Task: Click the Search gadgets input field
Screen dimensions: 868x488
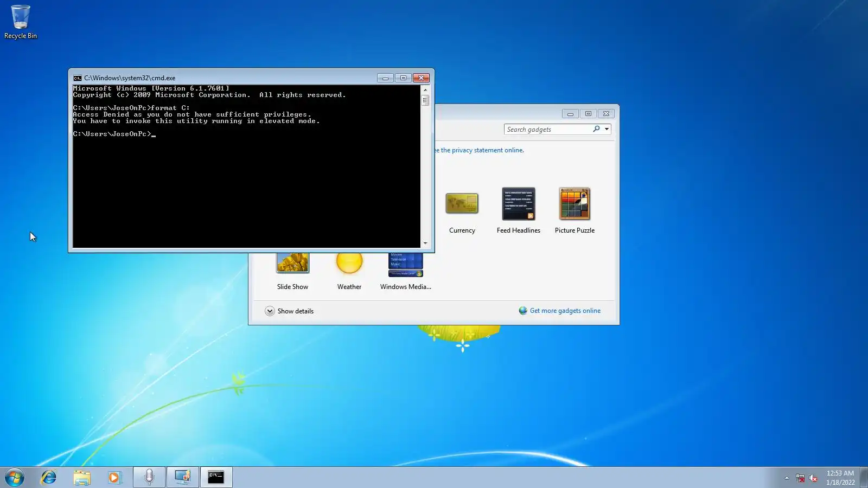Action: tap(548, 129)
